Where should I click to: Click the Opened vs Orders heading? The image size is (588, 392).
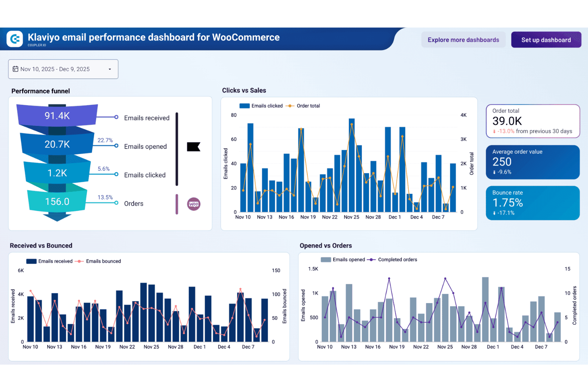tap(326, 246)
